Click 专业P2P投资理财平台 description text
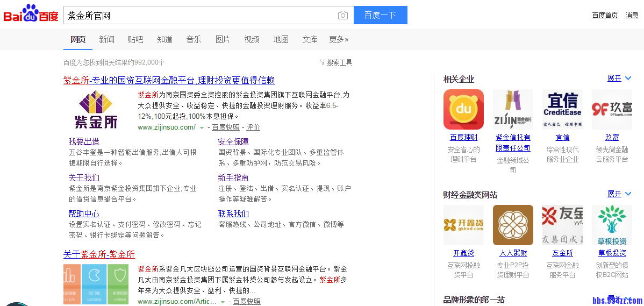644x306 pixels. (x=513, y=270)
